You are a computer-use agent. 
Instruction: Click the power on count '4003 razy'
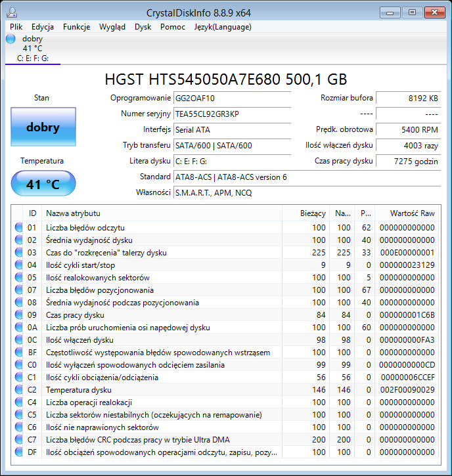[x=408, y=146]
